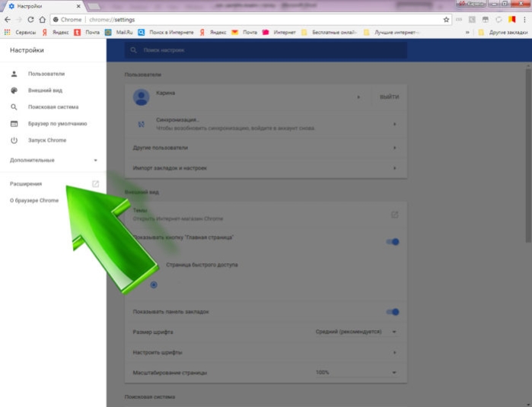The width and height of the screenshot is (532, 407).
Task: Click the back navigation arrow
Action: (8, 20)
